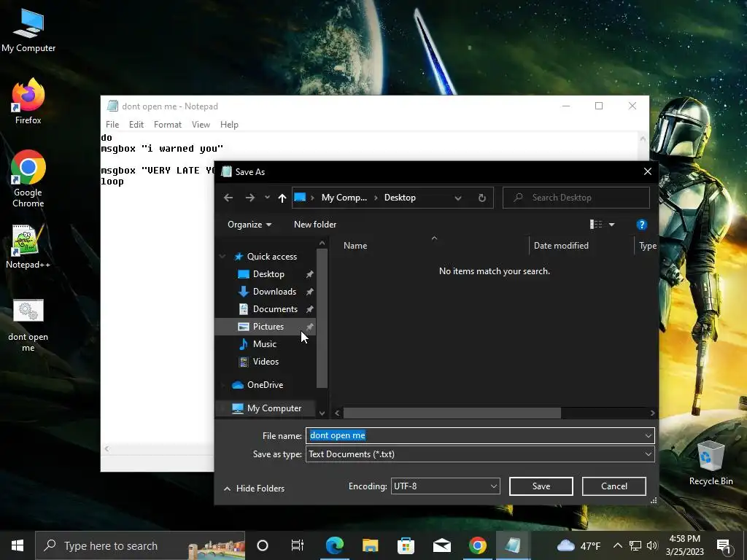
Task: Open Cortana from taskbar
Action: [263, 545]
